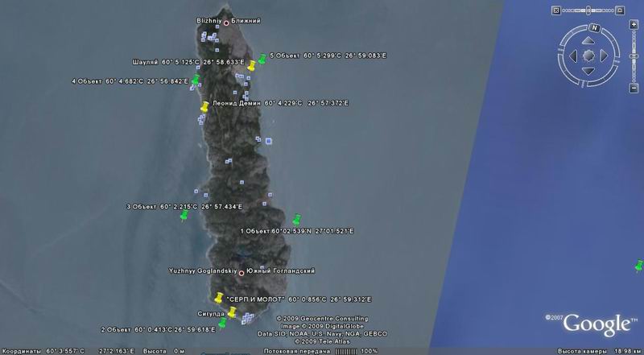This screenshot has width=644, height=355.
Task: Click the North compass button
Action: click(593, 28)
